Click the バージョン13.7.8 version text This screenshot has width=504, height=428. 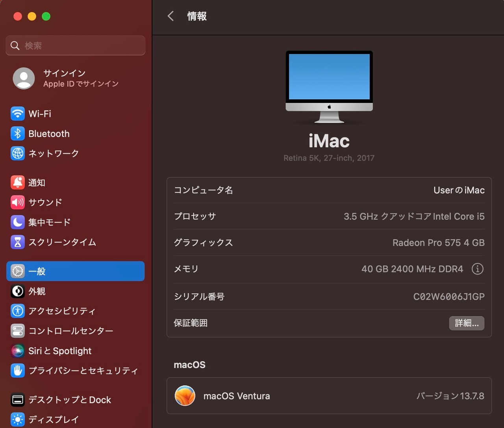tap(450, 396)
